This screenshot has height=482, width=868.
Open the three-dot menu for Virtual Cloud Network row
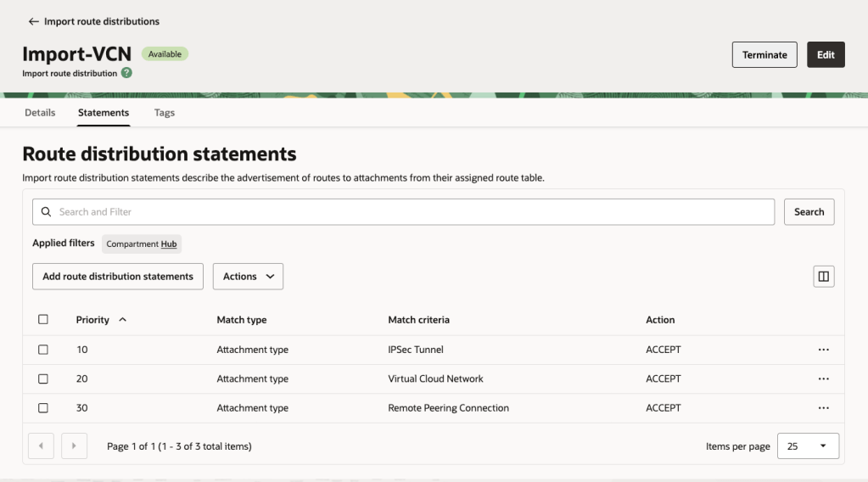[x=823, y=378]
